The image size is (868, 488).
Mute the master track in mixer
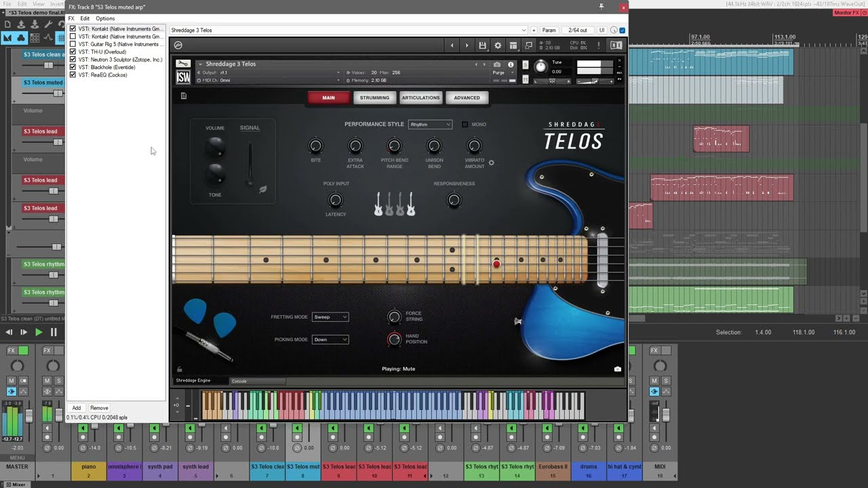(12, 381)
